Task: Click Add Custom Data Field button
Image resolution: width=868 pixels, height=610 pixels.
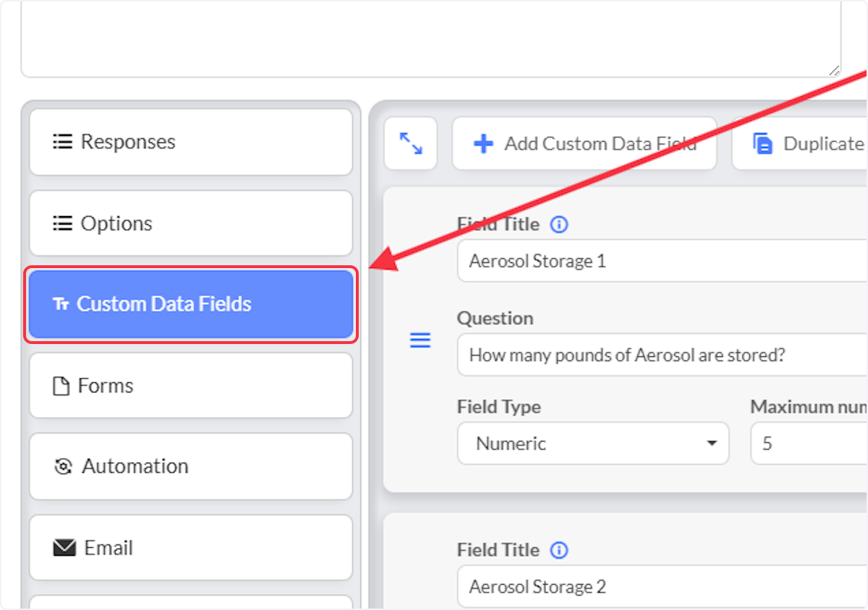Action: coord(584,143)
